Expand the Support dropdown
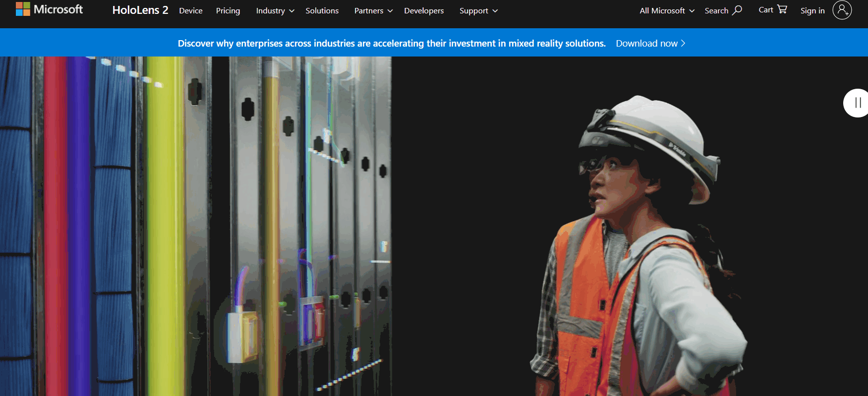Viewport: 868px width, 396px height. pyautogui.click(x=478, y=10)
